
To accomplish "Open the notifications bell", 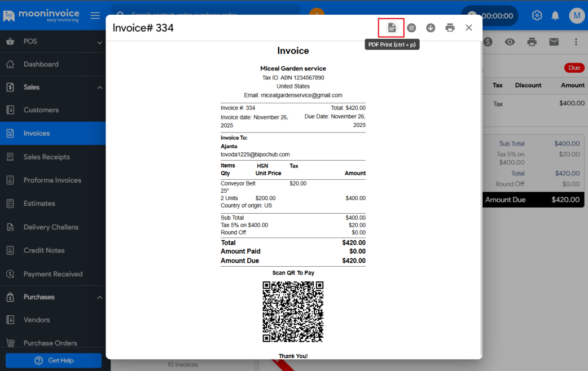I will [x=555, y=15].
